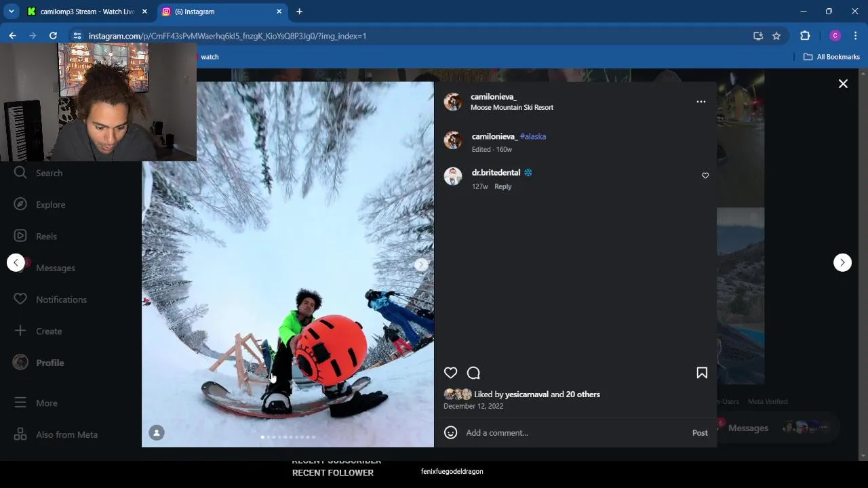Go to next post arrow
This screenshot has width=868, height=488.
click(842, 263)
